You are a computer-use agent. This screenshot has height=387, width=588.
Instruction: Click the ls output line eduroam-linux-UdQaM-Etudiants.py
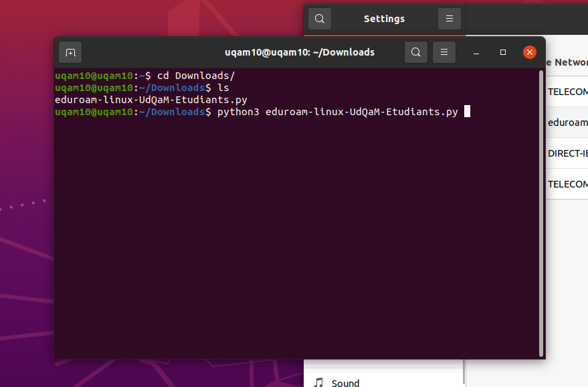(151, 100)
